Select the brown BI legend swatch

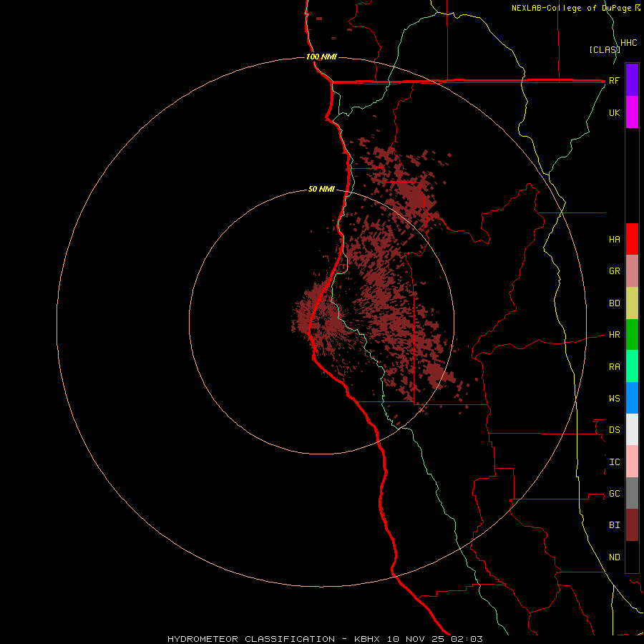click(632, 525)
